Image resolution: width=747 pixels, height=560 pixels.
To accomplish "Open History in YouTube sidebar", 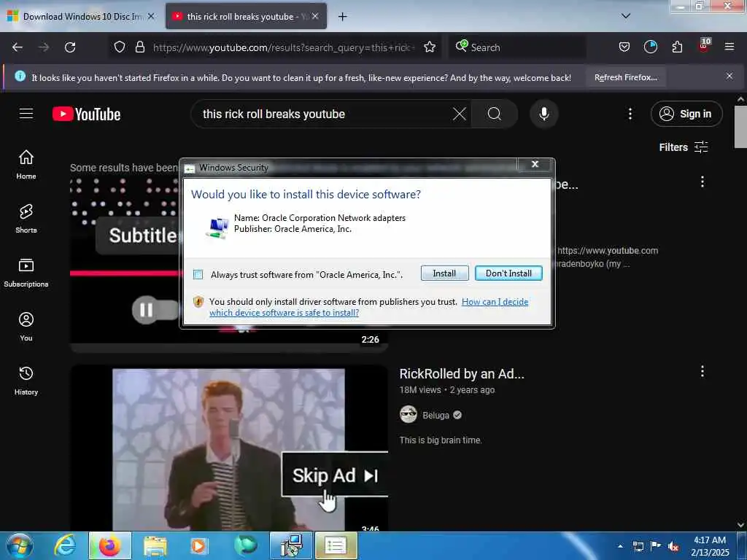I will coord(26,381).
